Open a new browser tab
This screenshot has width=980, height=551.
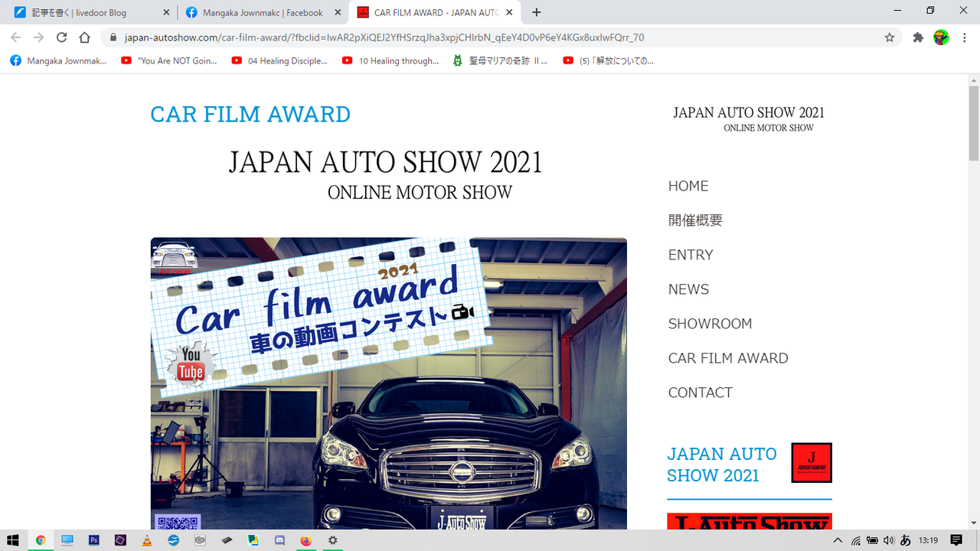[x=537, y=12]
